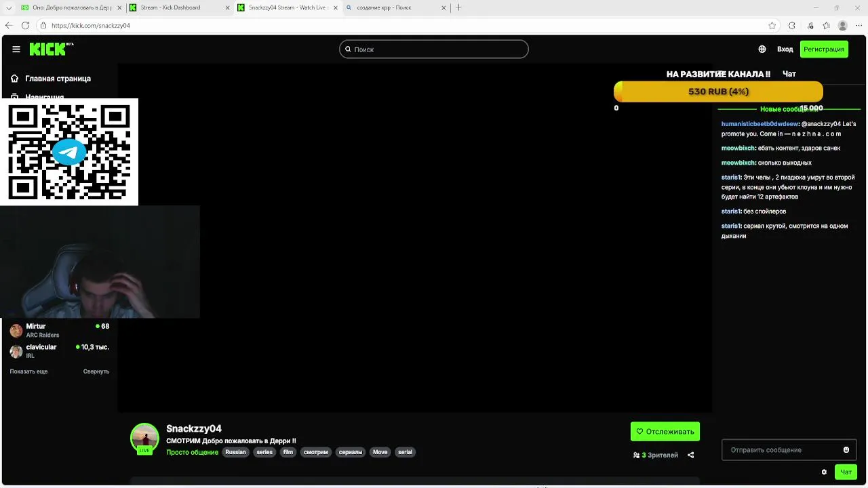Click the Russian tag
This screenshot has height=488, width=868.
[235, 452]
